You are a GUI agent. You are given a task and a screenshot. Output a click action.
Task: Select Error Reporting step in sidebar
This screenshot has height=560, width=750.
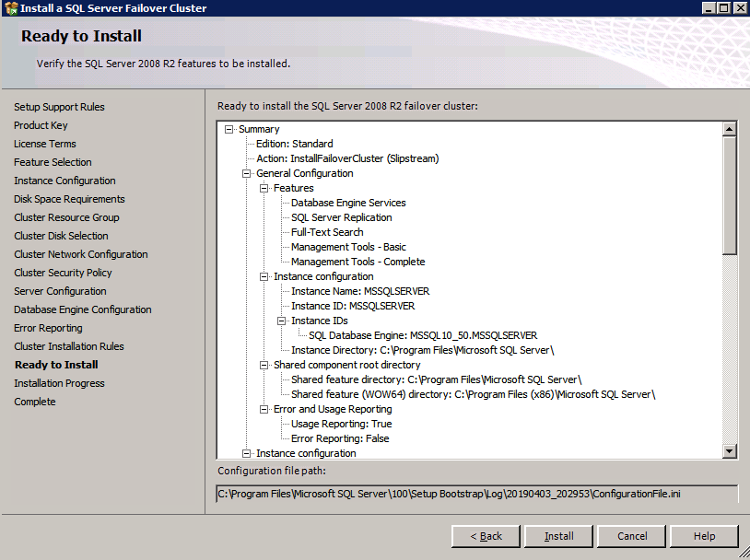tap(48, 328)
